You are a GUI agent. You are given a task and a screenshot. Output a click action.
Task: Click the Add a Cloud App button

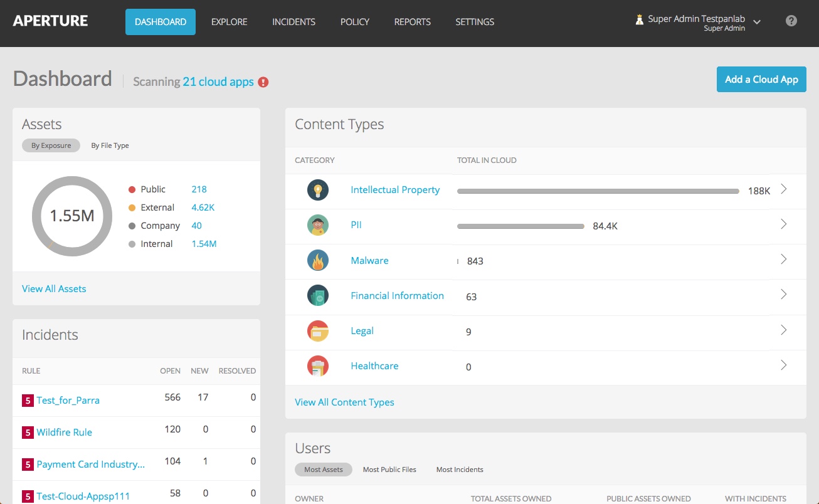[761, 80]
